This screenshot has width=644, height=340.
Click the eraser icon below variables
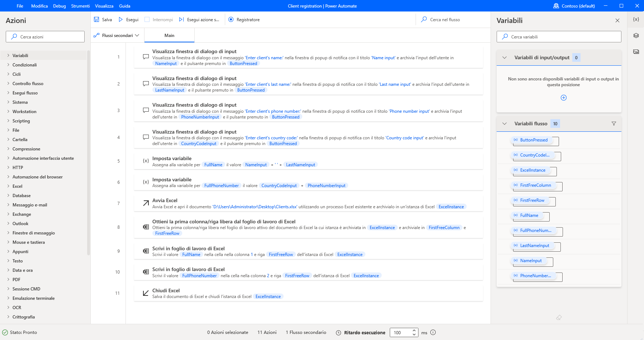pos(559,317)
